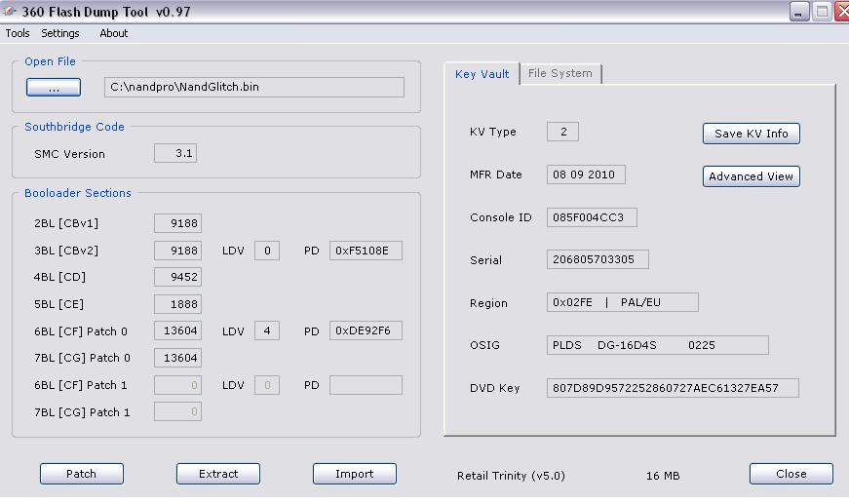Click the 'KV Type' label

pyautogui.click(x=492, y=132)
